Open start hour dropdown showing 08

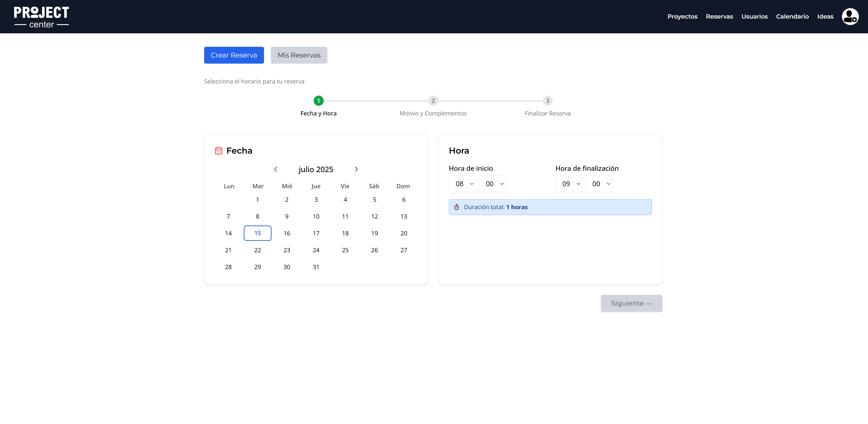pos(462,184)
